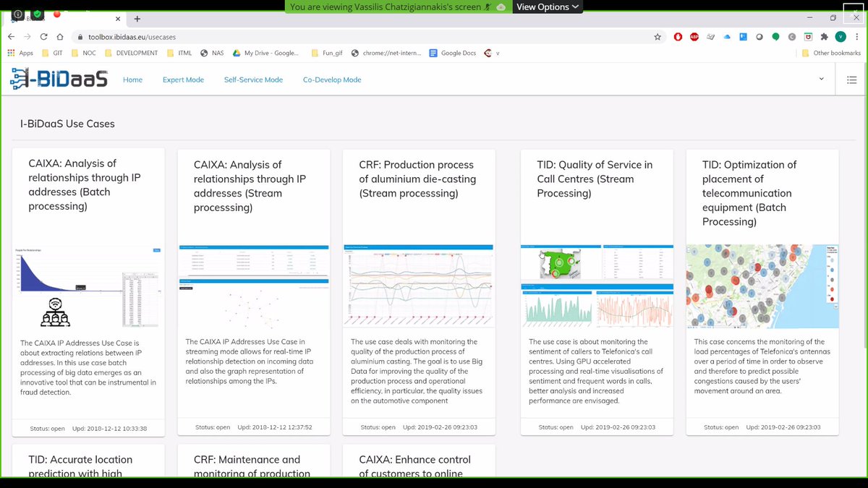868x488 pixels.
Task: Click the I-BiDaaS logo
Action: [x=59, y=78]
